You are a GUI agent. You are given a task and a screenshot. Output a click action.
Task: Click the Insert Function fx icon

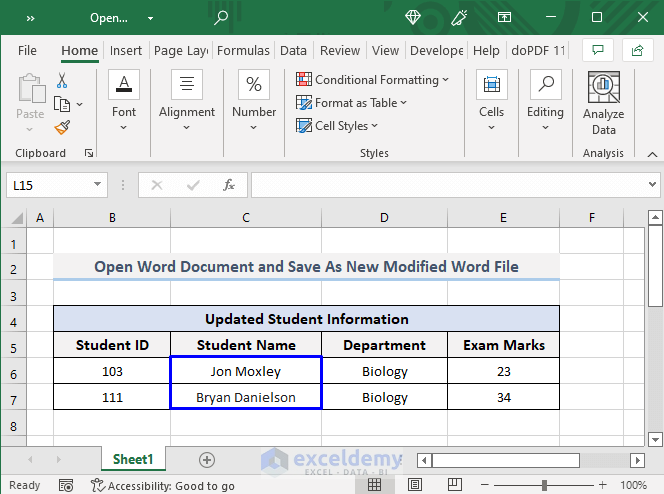[x=229, y=185]
